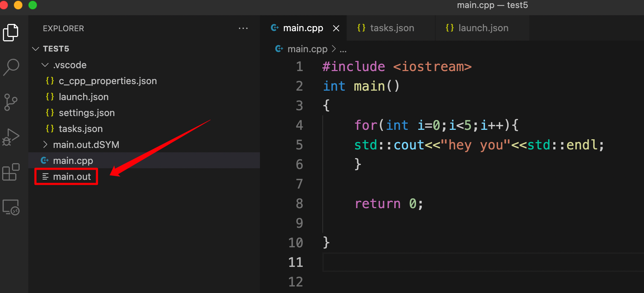Click the "hey you" string literal

(476, 145)
